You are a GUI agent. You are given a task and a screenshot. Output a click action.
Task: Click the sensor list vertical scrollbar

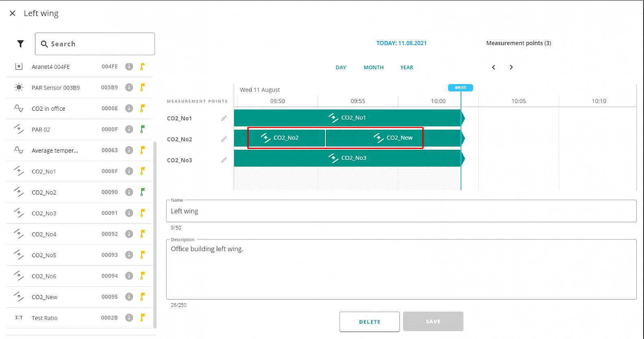coord(155,234)
